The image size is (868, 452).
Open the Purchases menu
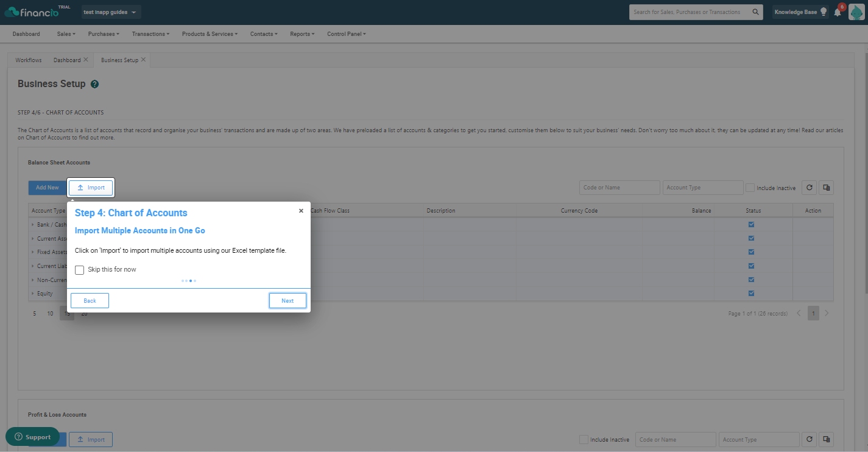[x=104, y=34]
